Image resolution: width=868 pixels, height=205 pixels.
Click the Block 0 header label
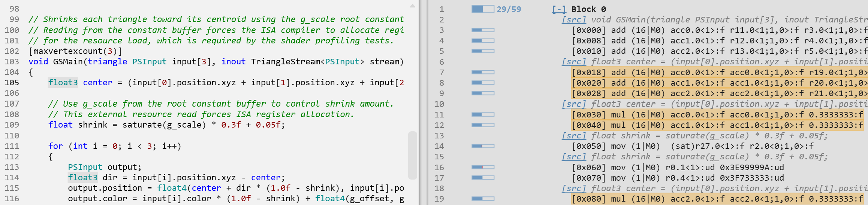point(589,9)
